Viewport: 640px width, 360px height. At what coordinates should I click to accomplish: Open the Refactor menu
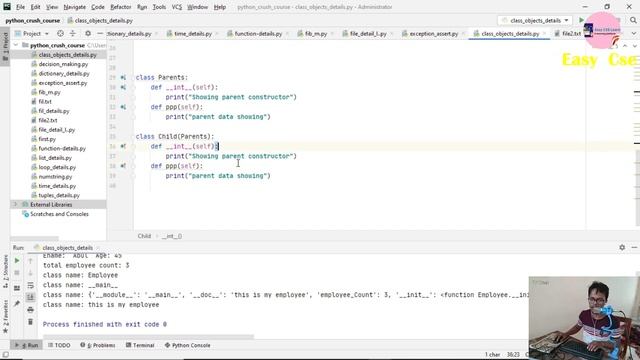[x=120, y=7]
